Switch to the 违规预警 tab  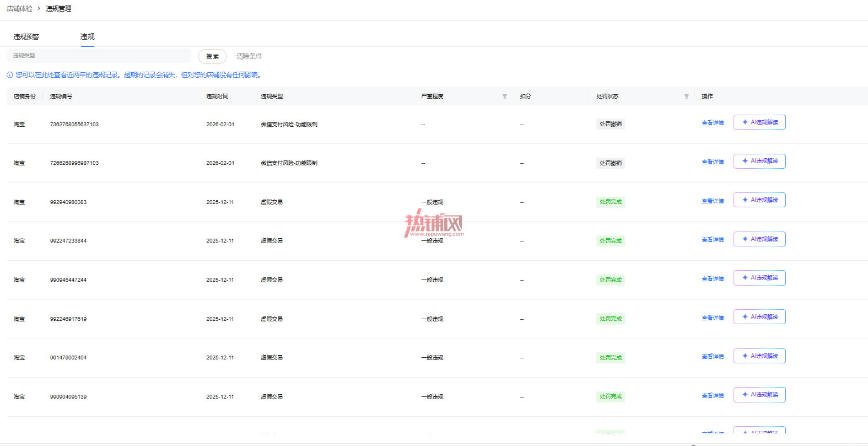[x=26, y=37]
